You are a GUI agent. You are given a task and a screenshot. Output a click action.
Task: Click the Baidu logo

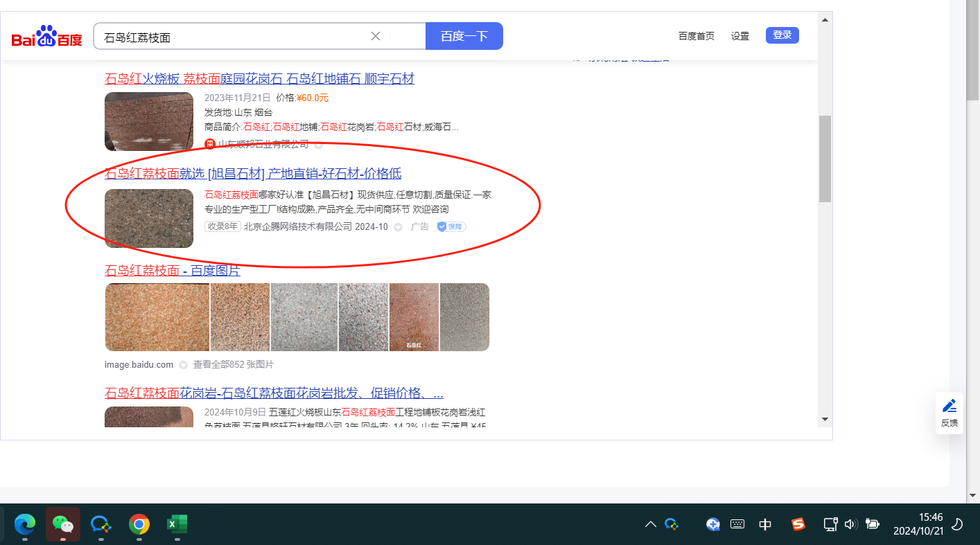coord(47,37)
